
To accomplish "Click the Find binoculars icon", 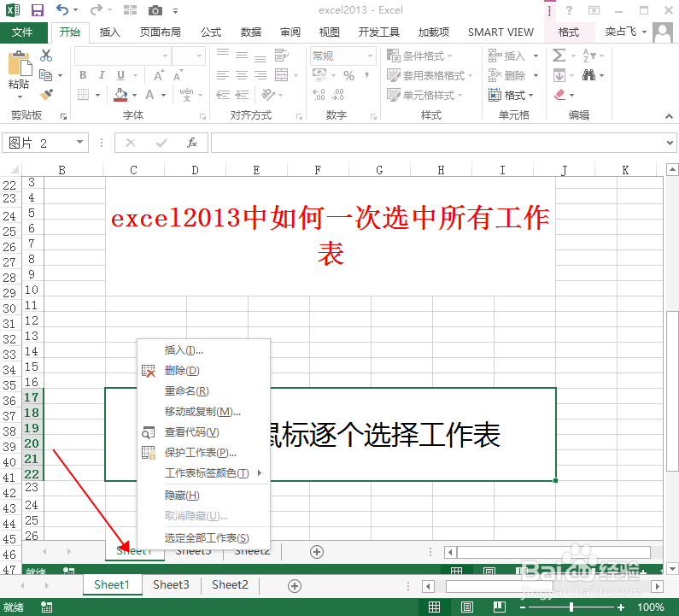I will pyautogui.click(x=588, y=75).
